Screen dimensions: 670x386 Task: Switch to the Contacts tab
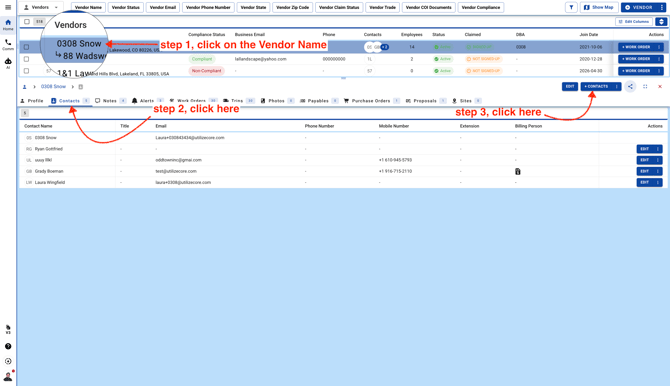pos(70,101)
